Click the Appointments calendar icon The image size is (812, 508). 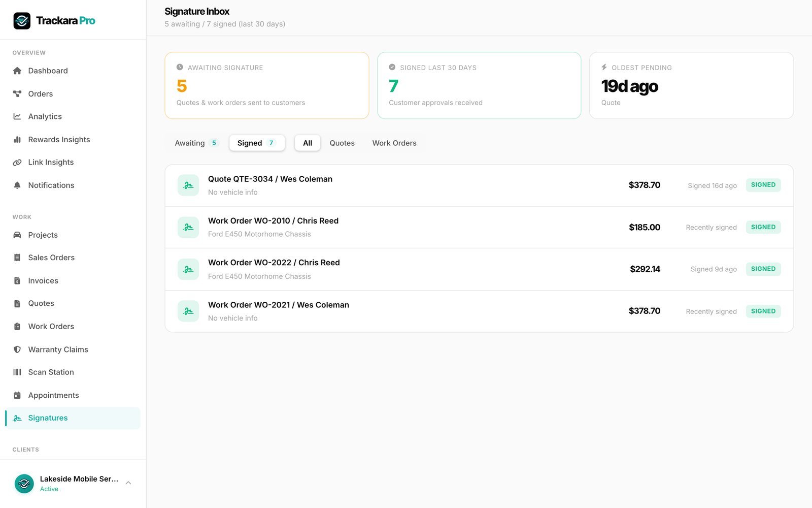click(17, 395)
